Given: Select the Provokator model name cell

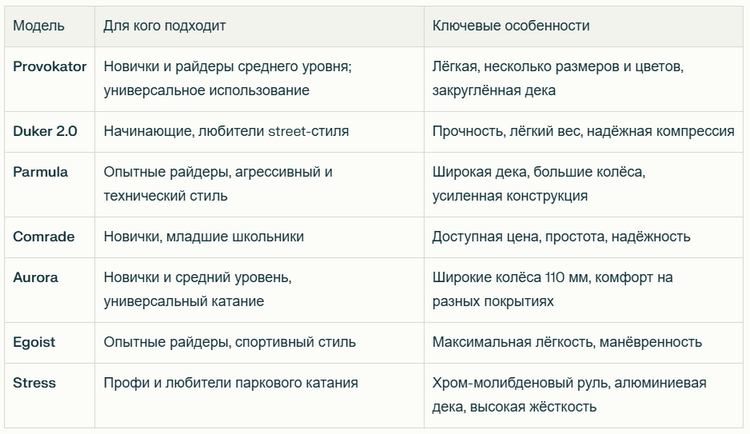Looking at the screenshot, I should pos(50,66).
